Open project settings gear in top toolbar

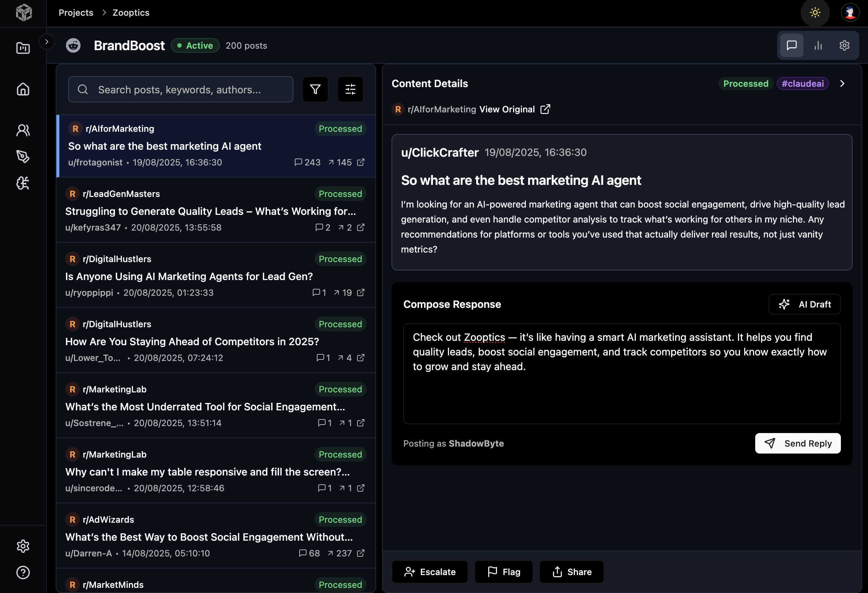coord(845,45)
